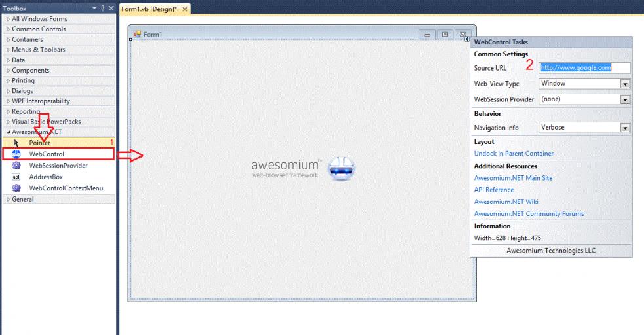Click the Awesomium robot logo
The image size is (644, 335).
pos(341,169)
